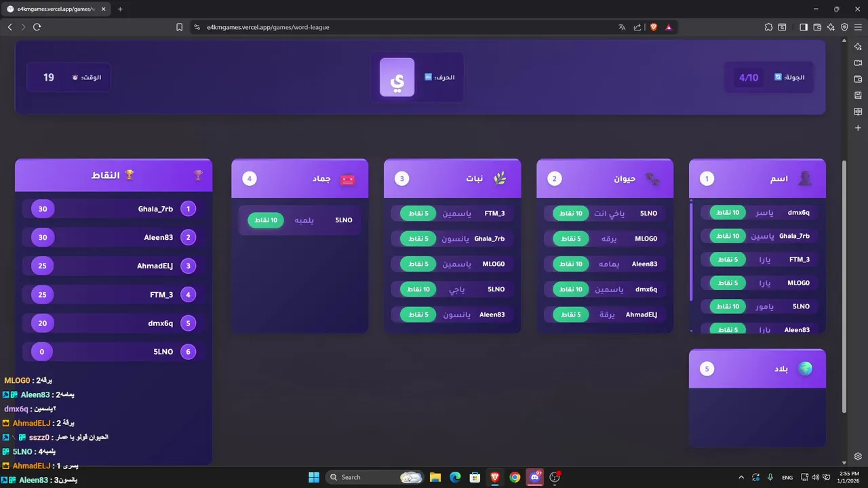Viewport: 868px width, 488px height.
Task: Select FTM_3 row in the scoreboard
Action: click(113, 295)
